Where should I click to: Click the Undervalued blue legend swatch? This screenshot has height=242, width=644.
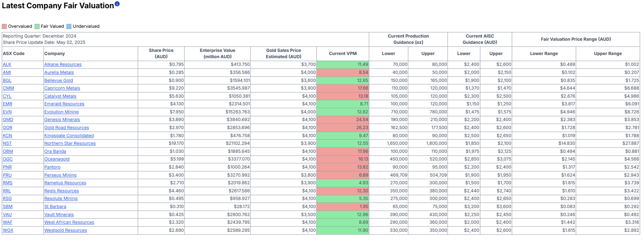(x=69, y=26)
